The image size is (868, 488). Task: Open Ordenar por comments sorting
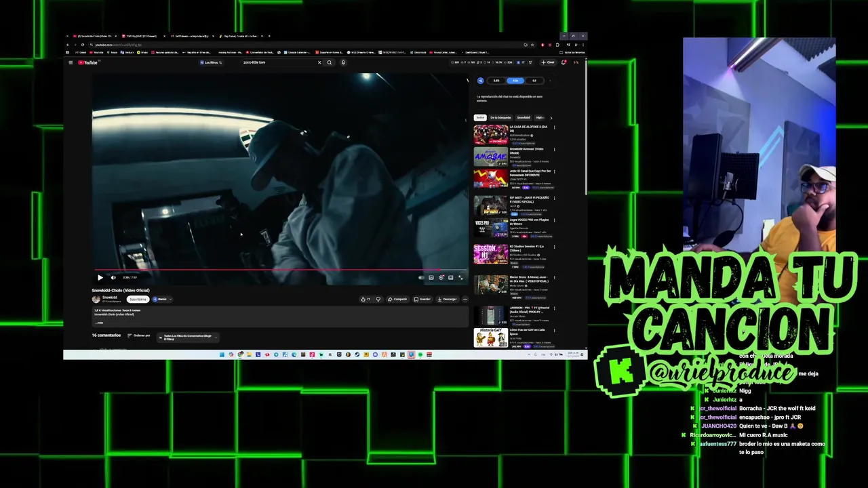139,335
